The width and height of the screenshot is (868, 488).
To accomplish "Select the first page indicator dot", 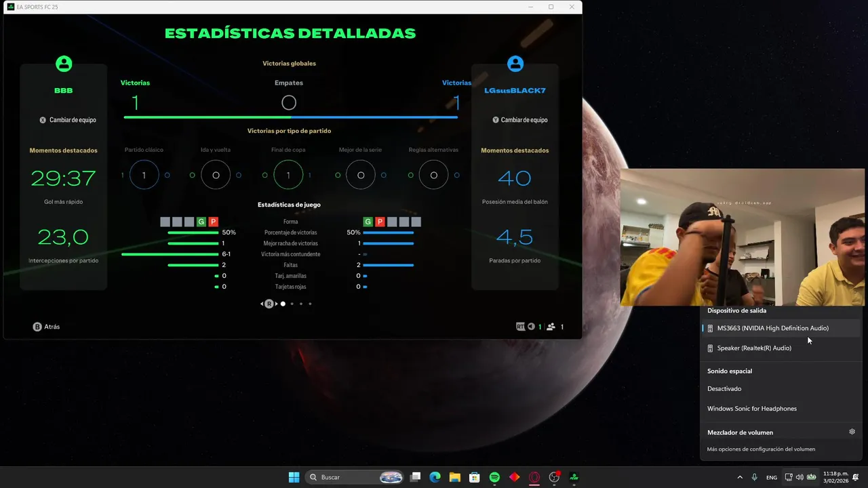I will [283, 304].
